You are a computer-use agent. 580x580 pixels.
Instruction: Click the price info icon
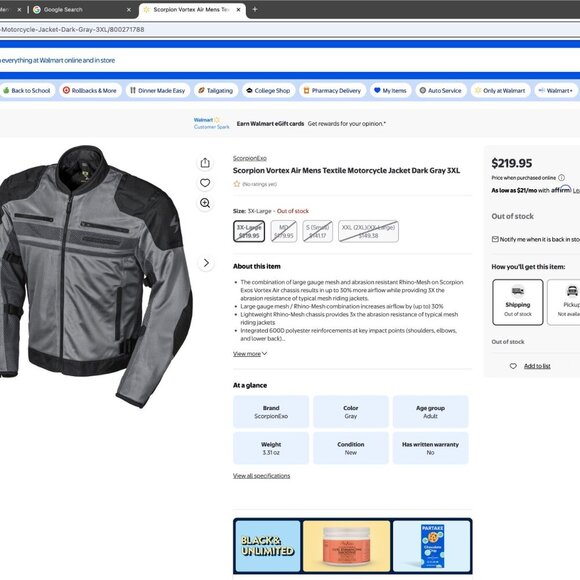point(561,178)
